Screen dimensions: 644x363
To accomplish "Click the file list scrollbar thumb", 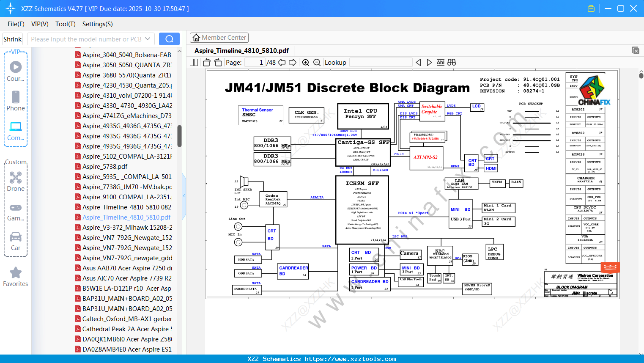I will pyautogui.click(x=179, y=136).
